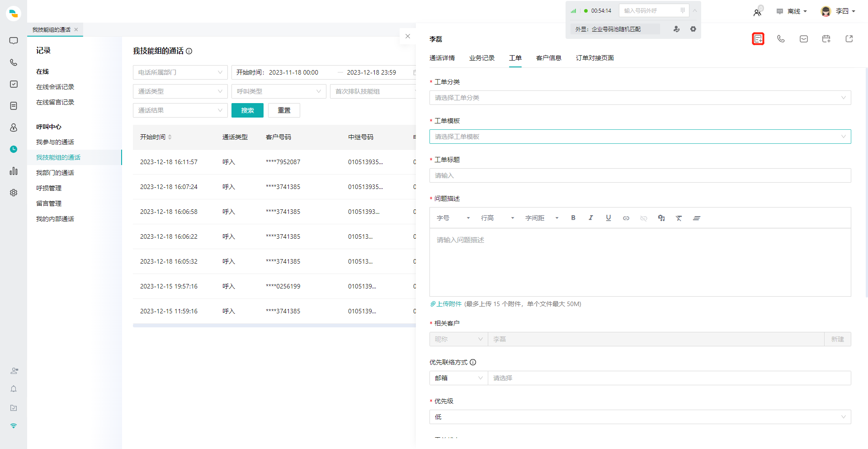The width and height of the screenshot is (868, 449).
Task: Open the 呼叫类型 filter dropdown
Action: coord(279,91)
